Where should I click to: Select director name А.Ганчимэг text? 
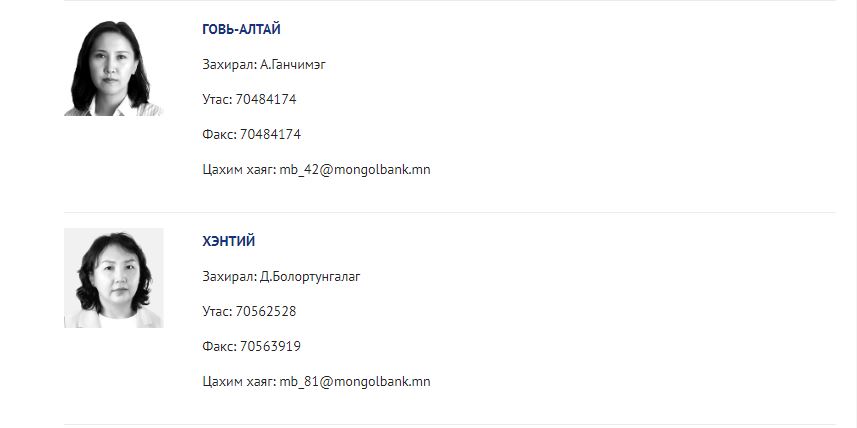[x=293, y=65]
